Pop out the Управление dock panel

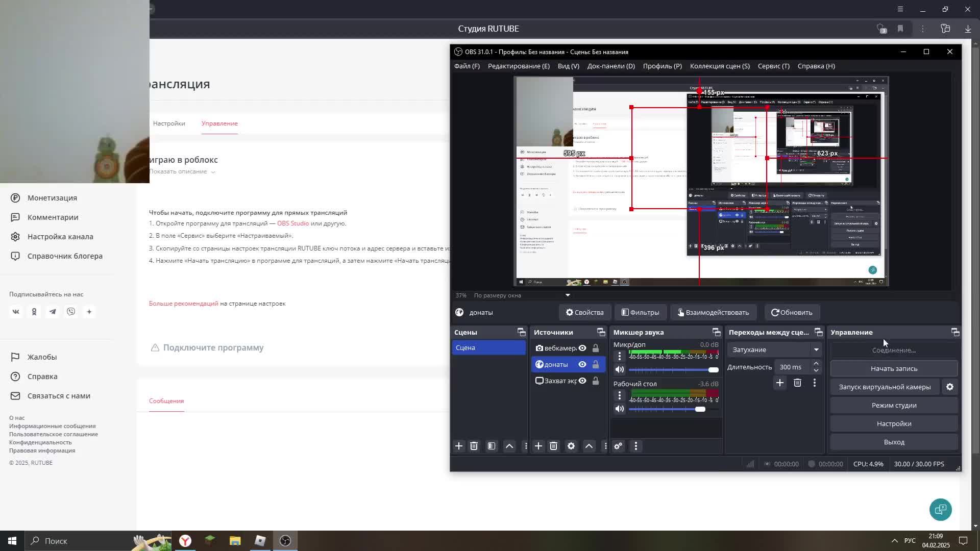point(955,332)
